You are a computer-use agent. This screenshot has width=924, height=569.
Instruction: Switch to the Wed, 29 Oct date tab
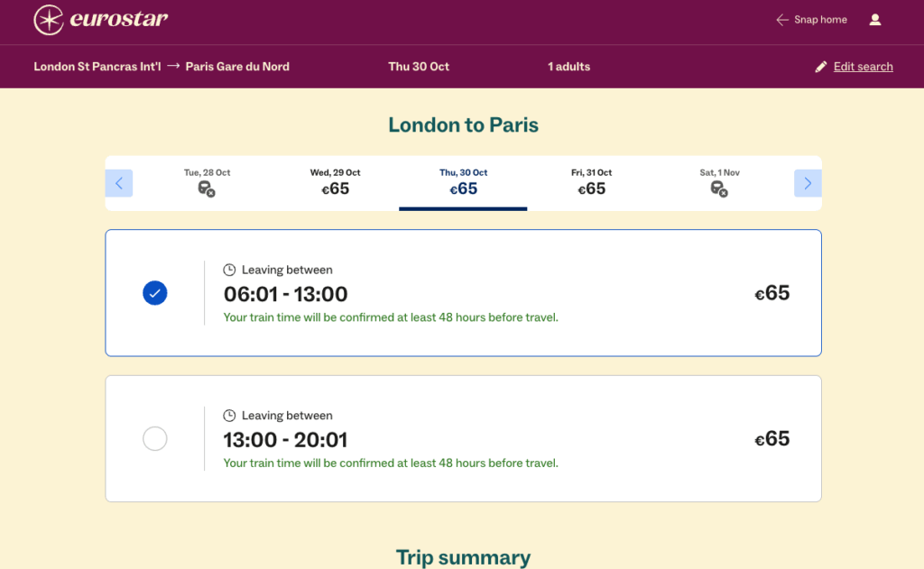pyautogui.click(x=335, y=182)
